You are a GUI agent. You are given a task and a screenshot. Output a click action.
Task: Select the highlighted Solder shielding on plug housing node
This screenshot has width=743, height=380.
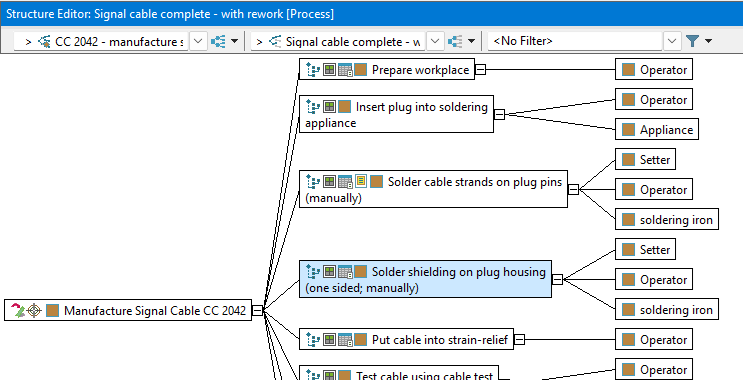coord(425,279)
